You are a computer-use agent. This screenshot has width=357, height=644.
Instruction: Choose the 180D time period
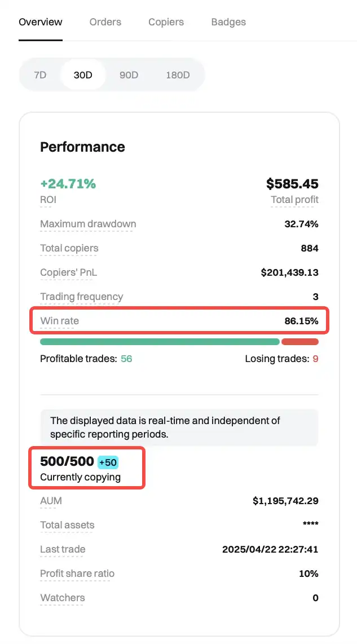[178, 75]
